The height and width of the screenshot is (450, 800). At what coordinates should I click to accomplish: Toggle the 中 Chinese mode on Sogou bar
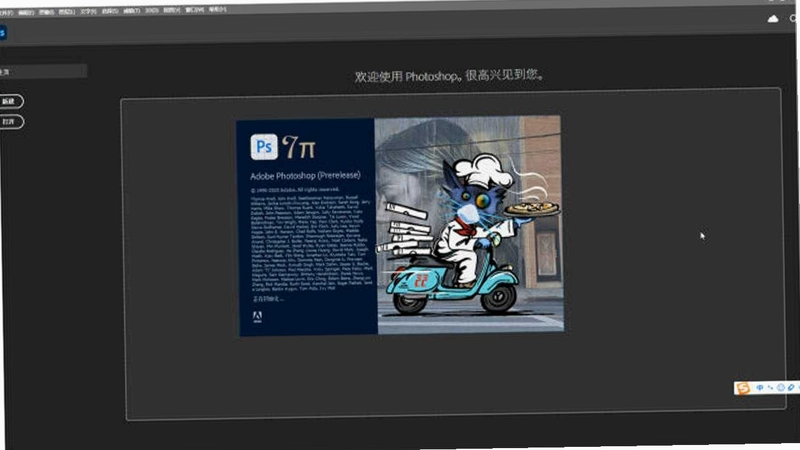tap(760, 388)
